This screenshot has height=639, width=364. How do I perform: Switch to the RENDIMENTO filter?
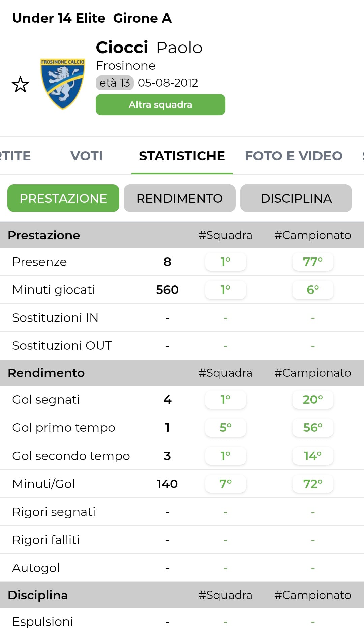(180, 199)
